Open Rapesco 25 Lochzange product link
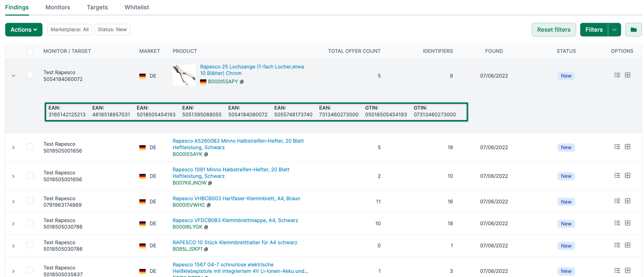 coord(252,70)
